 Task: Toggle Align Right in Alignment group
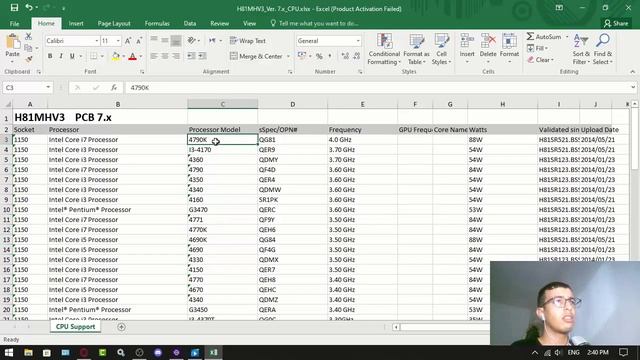coord(176,56)
